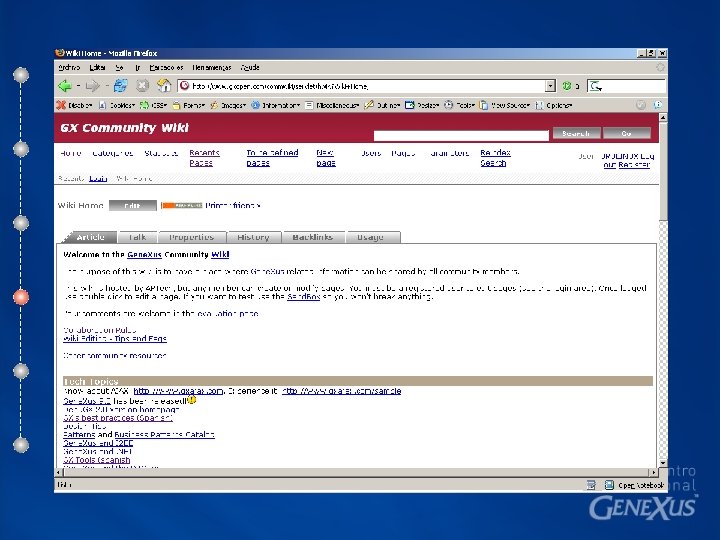720x540 pixels.
Task: Open the Editar menu
Action: click(x=97, y=68)
